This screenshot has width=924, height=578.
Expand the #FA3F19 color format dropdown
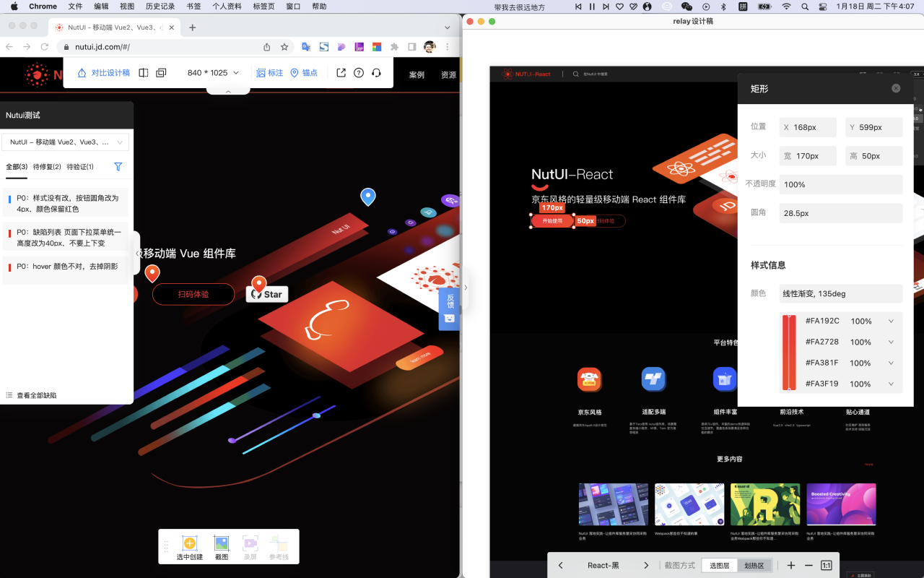pyautogui.click(x=891, y=384)
